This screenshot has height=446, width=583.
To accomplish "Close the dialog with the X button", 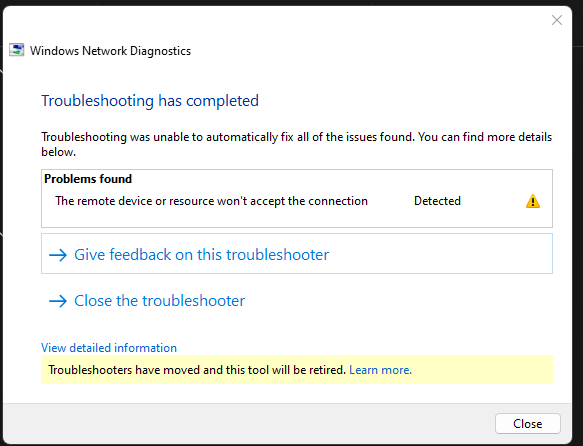I will pos(557,20).
